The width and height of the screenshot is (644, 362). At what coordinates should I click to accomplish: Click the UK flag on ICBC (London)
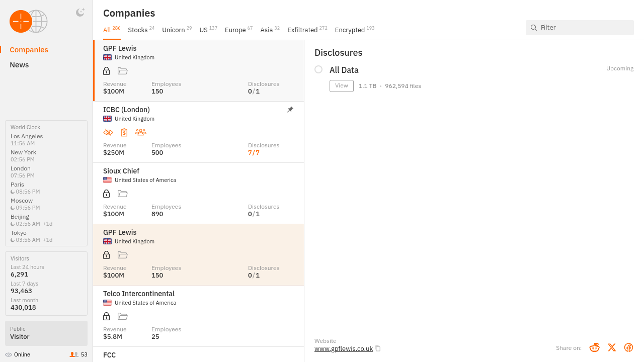107,119
